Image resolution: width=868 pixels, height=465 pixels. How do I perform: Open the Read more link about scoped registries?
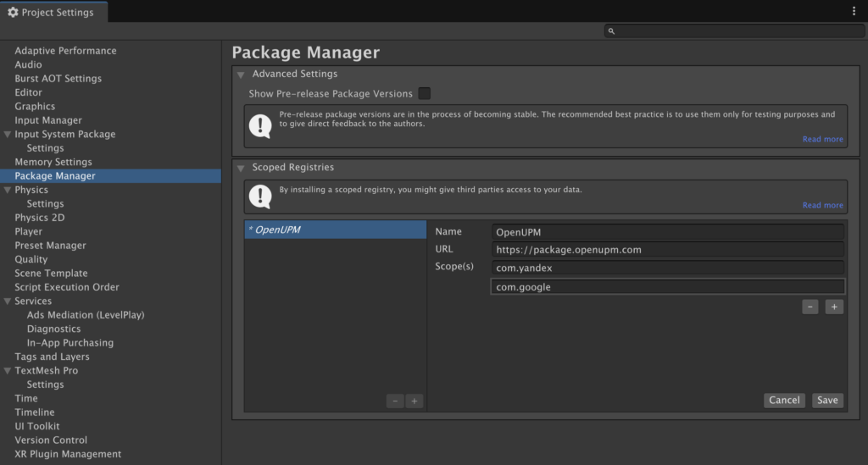pos(822,205)
